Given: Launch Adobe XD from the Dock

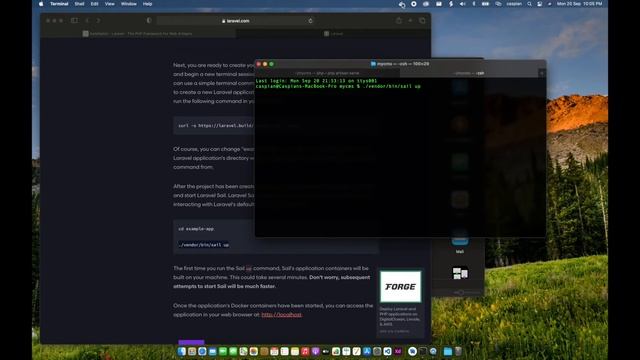Looking at the screenshot, I should coord(398,351).
